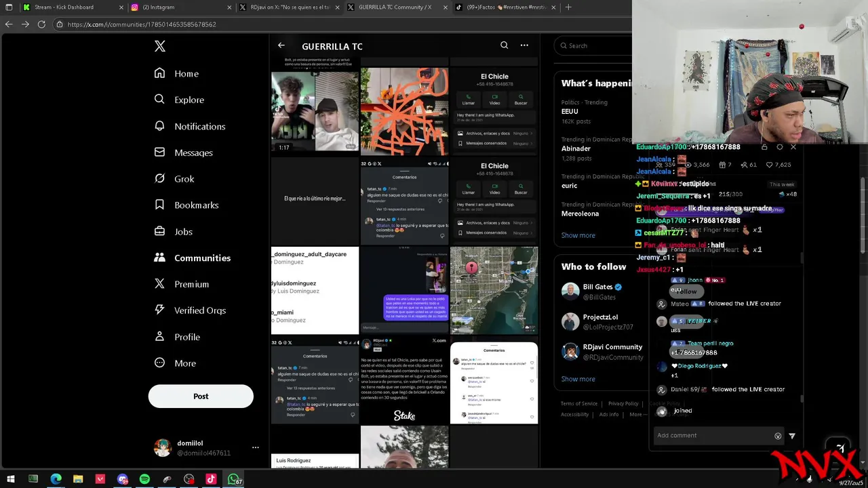The height and width of the screenshot is (488, 868).
Task: Click the Post button
Action: [x=201, y=396]
